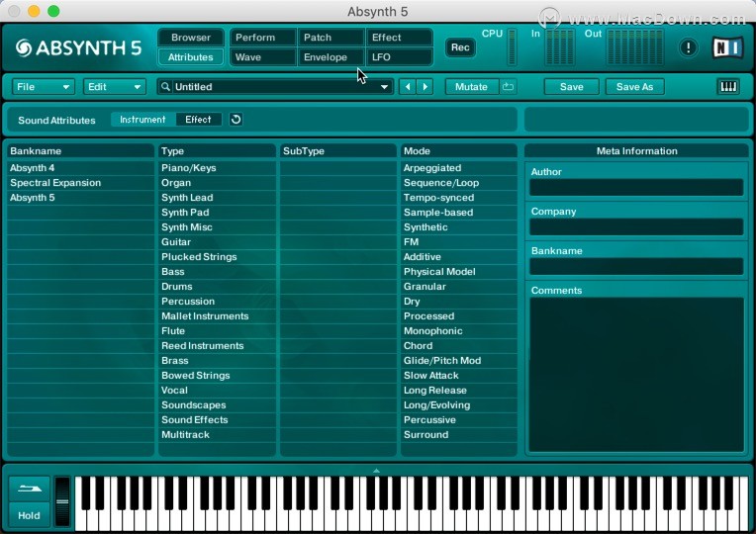Image resolution: width=756 pixels, height=534 pixels.
Task: Toggle the Hold button
Action: [x=30, y=515]
